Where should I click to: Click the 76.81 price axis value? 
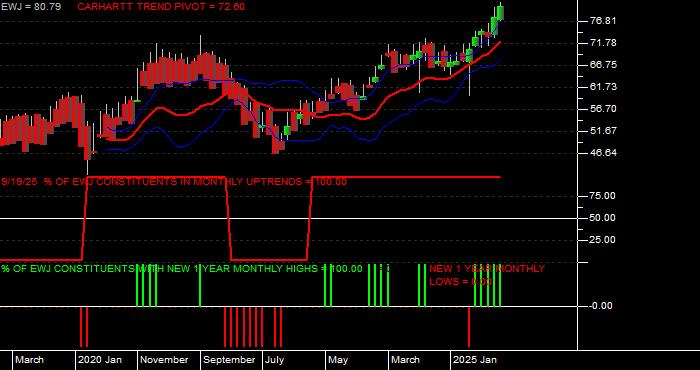(x=603, y=21)
